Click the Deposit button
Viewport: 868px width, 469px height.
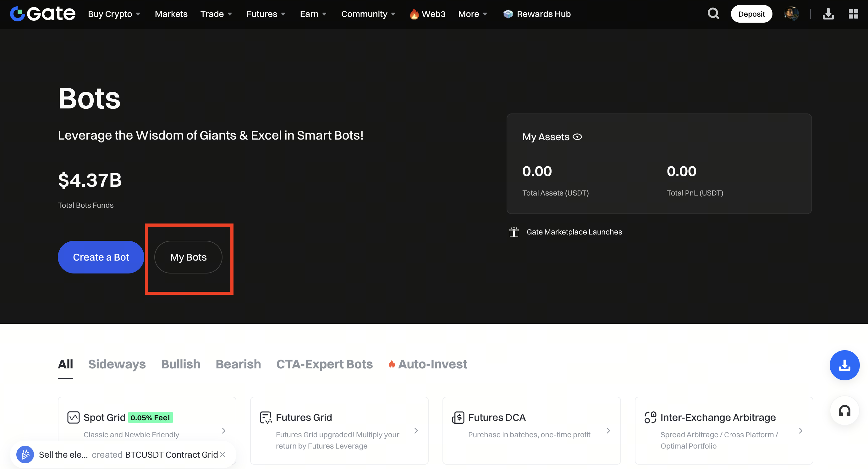point(751,14)
